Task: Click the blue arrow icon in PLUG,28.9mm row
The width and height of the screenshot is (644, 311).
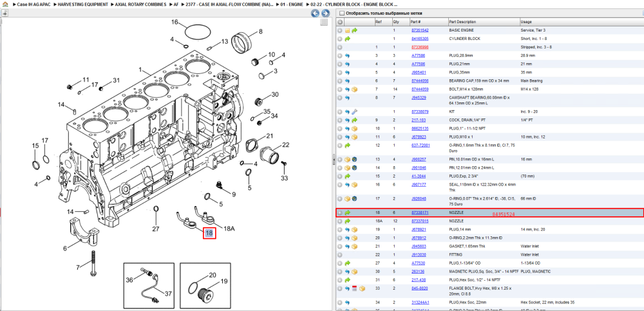Action: point(348,55)
